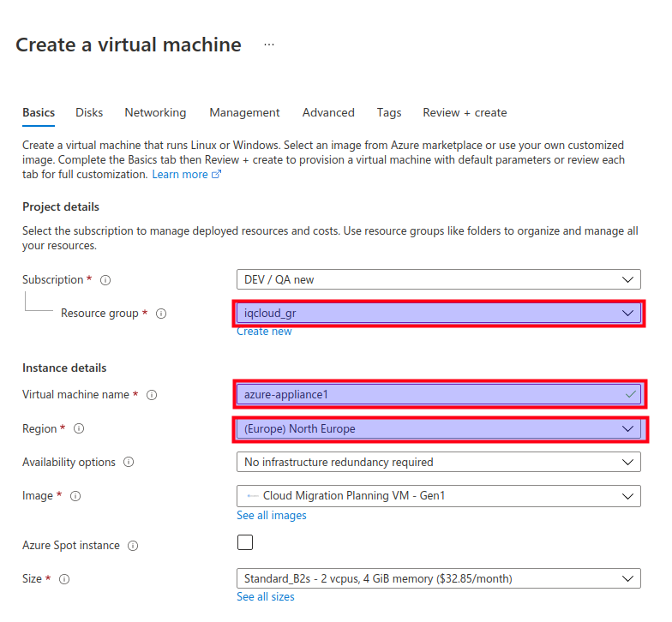Open the Subscription dropdown
This screenshot has width=672, height=622.
coord(439,279)
